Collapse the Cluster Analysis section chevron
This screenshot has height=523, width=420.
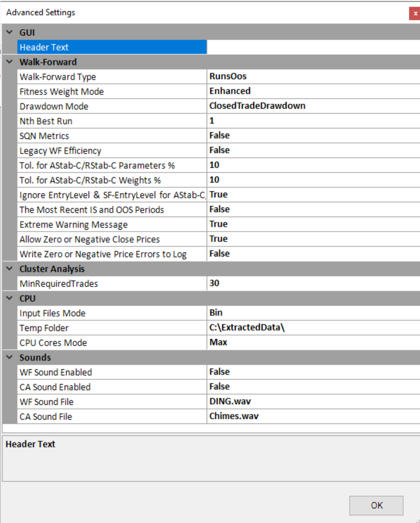(9, 269)
